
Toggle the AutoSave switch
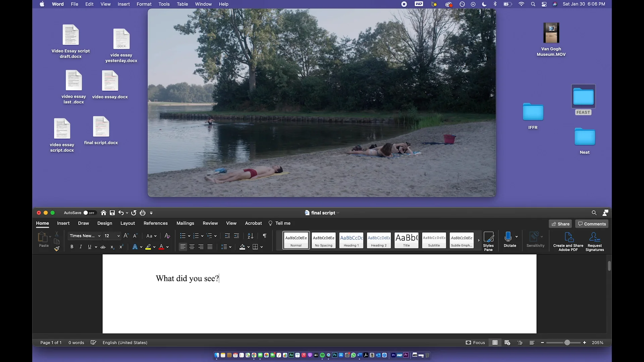(89, 213)
